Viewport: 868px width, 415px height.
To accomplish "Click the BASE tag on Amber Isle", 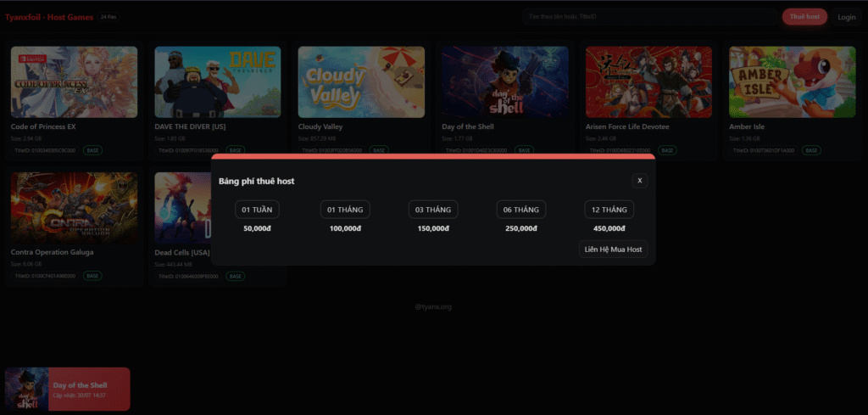I will (x=811, y=150).
